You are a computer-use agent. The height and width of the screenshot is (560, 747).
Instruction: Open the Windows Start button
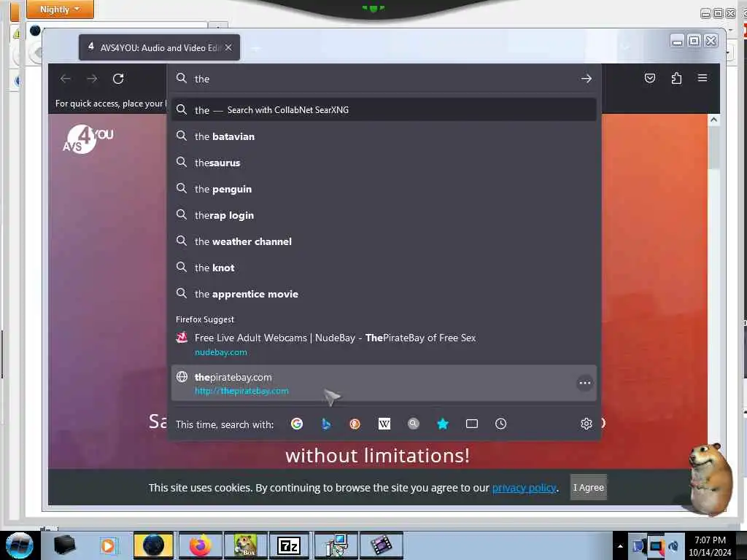coord(20,545)
